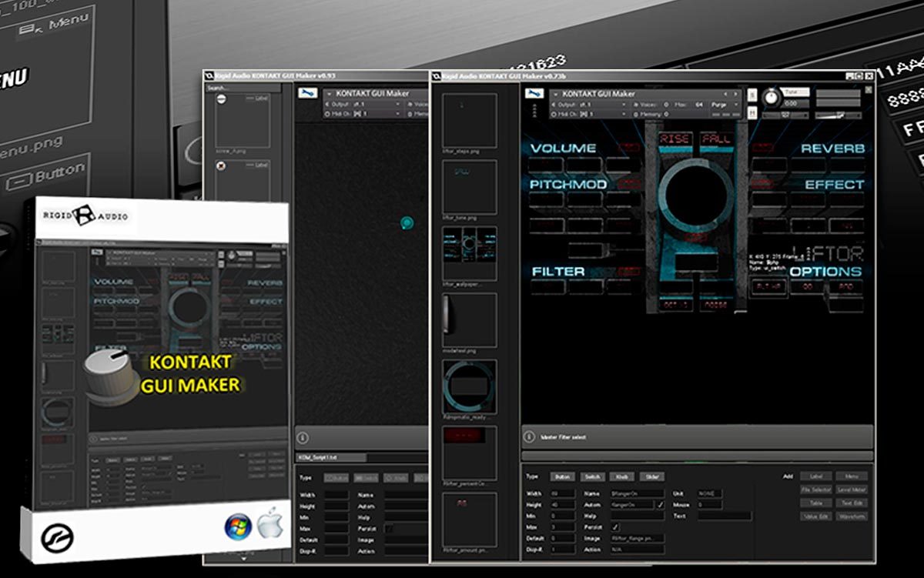Turn the Tune knob in instrument header

point(770,98)
